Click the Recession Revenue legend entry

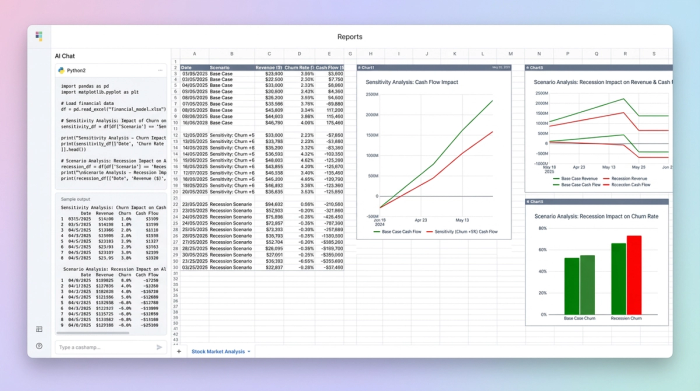coord(625,179)
